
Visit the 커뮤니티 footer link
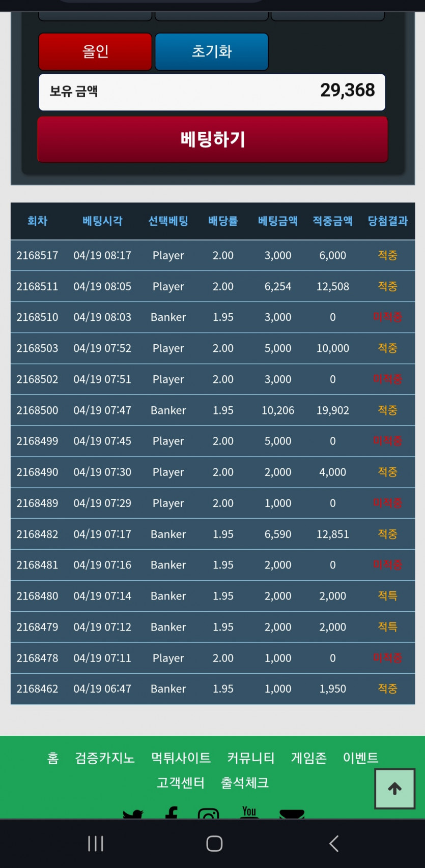click(251, 758)
